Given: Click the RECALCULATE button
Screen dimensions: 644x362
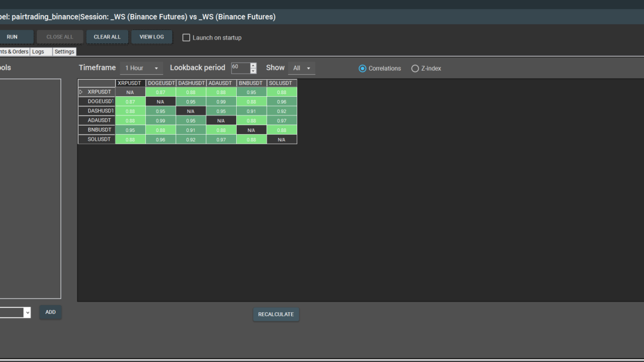Looking at the screenshot, I should pos(276,314).
